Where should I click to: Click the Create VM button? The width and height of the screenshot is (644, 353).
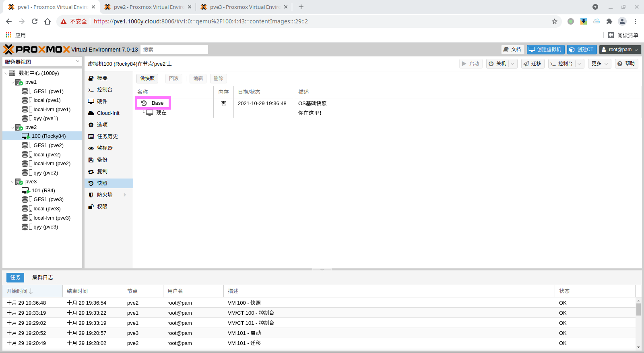(x=545, y=50)
